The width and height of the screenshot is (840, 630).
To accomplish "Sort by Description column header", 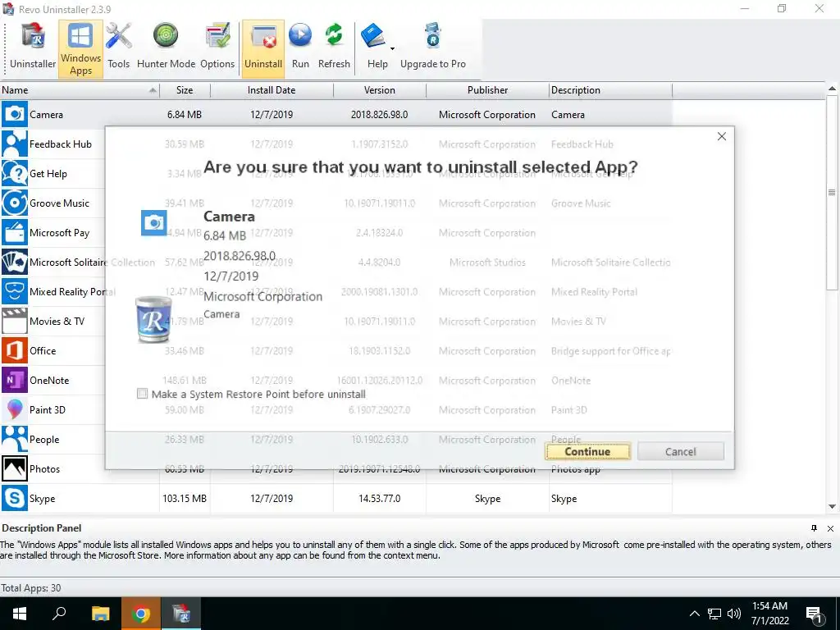I will [610, 90].
